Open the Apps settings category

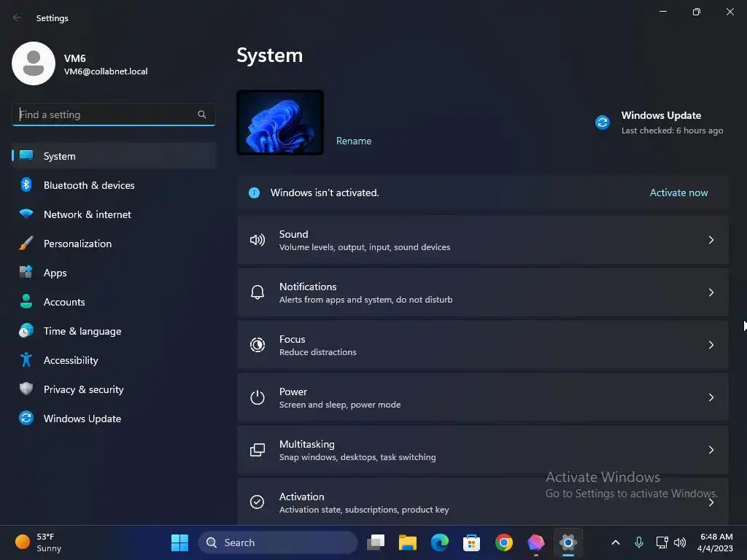pos(113,273)
